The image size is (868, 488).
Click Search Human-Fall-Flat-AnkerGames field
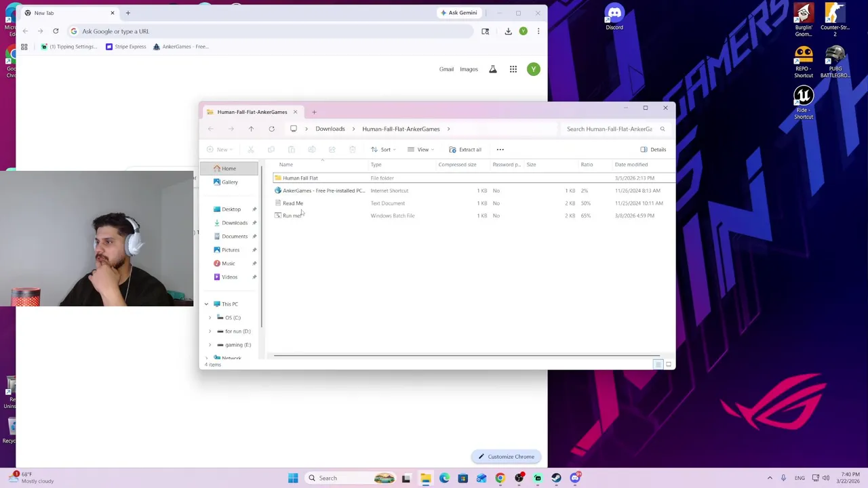pos(614,129)
